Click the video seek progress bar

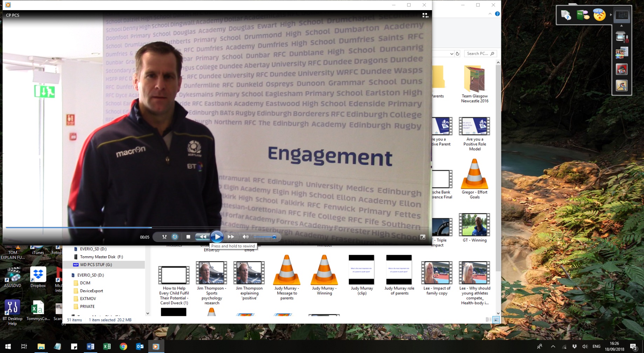coord(217,227)
